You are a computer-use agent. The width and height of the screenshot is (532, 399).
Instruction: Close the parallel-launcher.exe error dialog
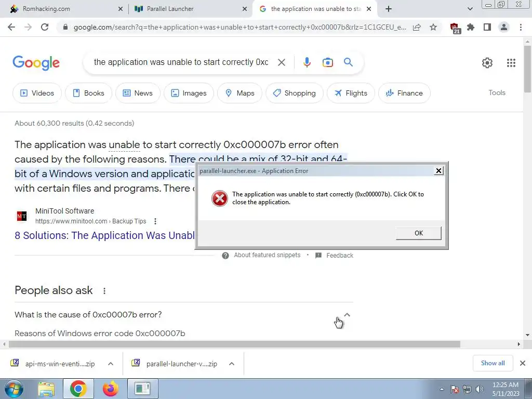click(x=438, y=170)
